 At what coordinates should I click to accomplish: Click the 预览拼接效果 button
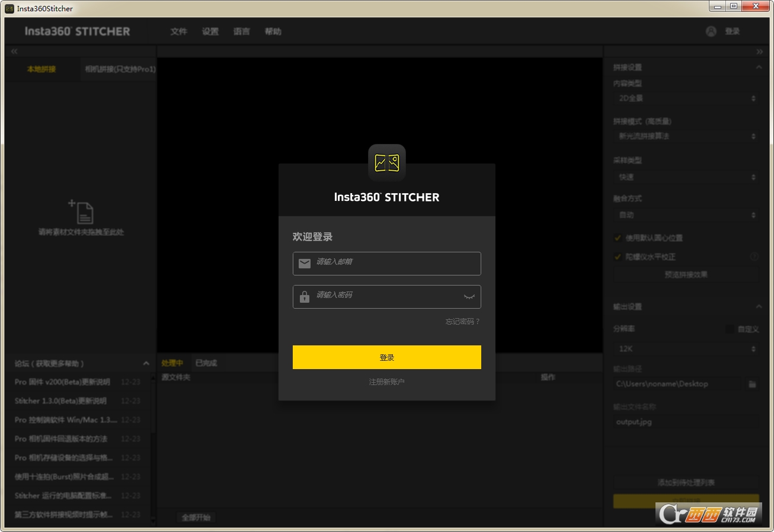pyautogui.click(x=686, y=275)
